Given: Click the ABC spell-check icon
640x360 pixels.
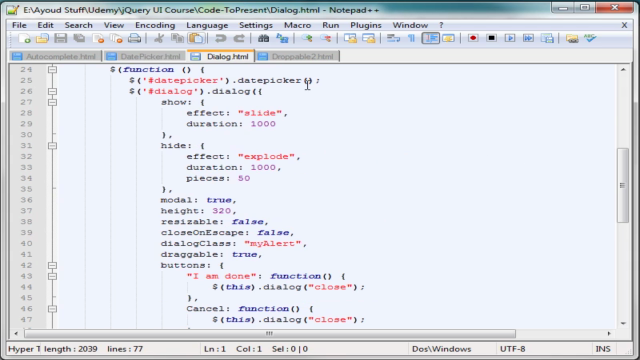Looking at the screenshot, I should point(590,38).
